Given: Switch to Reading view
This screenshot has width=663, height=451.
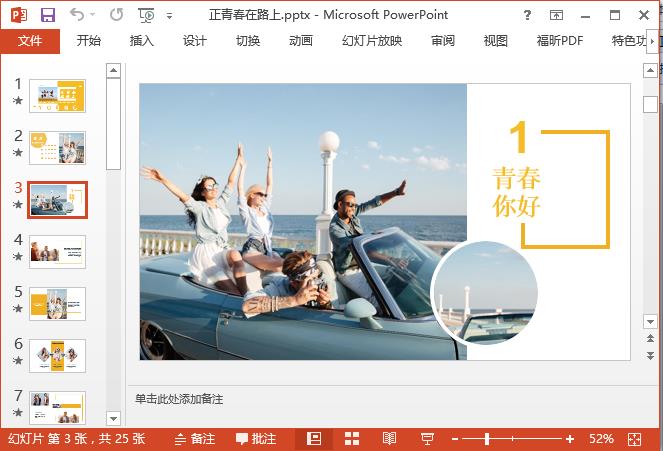Looking at the screenshot, I should point(390,439).
